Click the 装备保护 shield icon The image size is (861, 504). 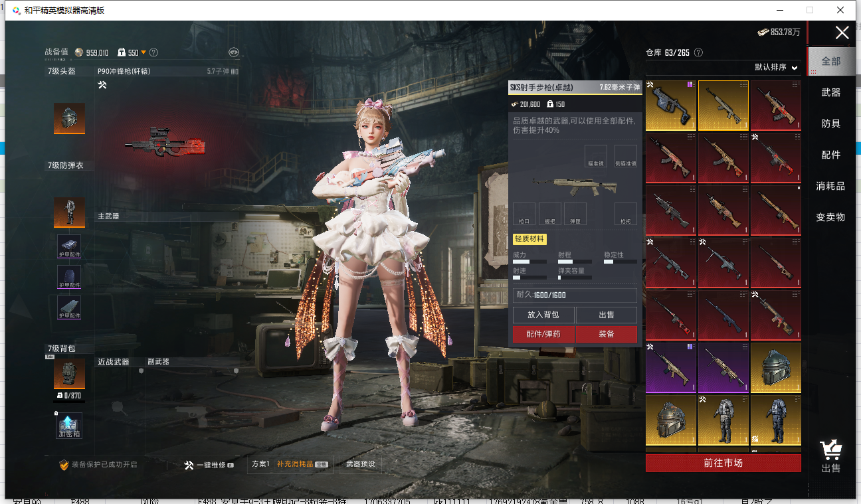pos(64,465)
